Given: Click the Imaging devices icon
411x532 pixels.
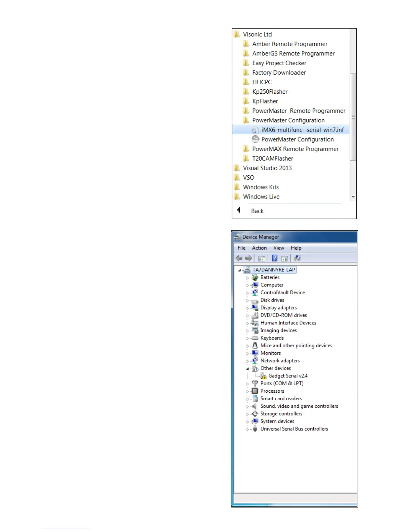Looking at the screenshot, I should tap(255, 330).
